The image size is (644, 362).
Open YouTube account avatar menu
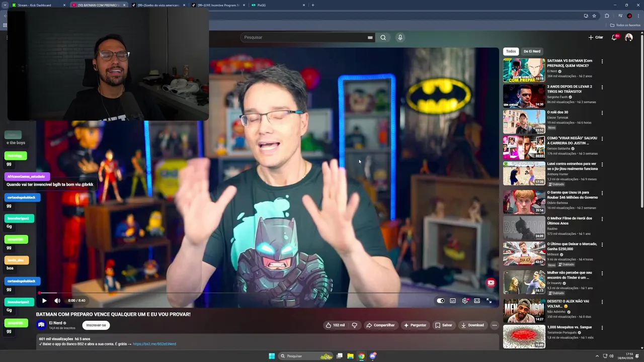click(x=628, y=37)
